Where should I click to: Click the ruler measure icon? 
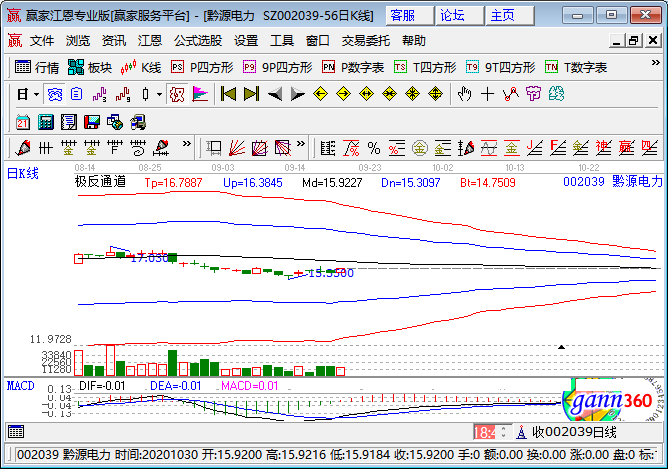pos(328,148)
